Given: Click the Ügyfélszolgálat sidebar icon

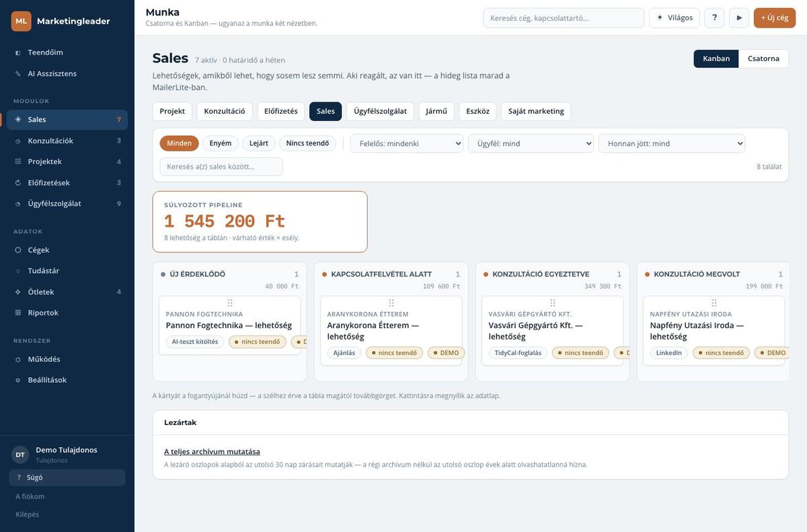Looking at the screenshot, I should [x=18, y=204].
